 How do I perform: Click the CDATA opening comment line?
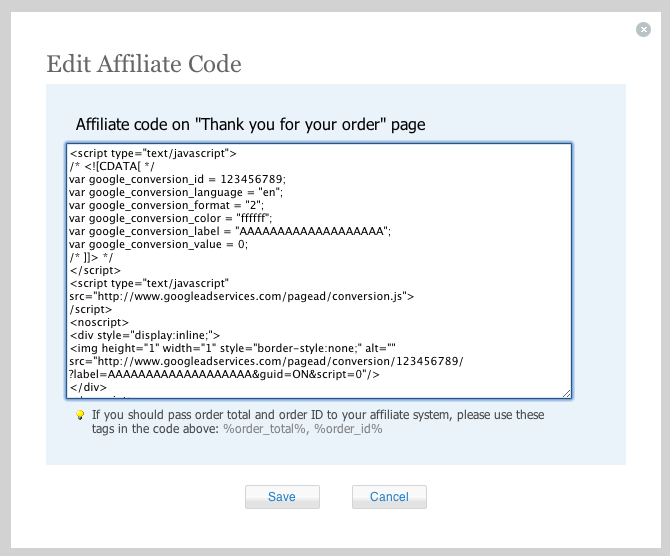[112, 166]
